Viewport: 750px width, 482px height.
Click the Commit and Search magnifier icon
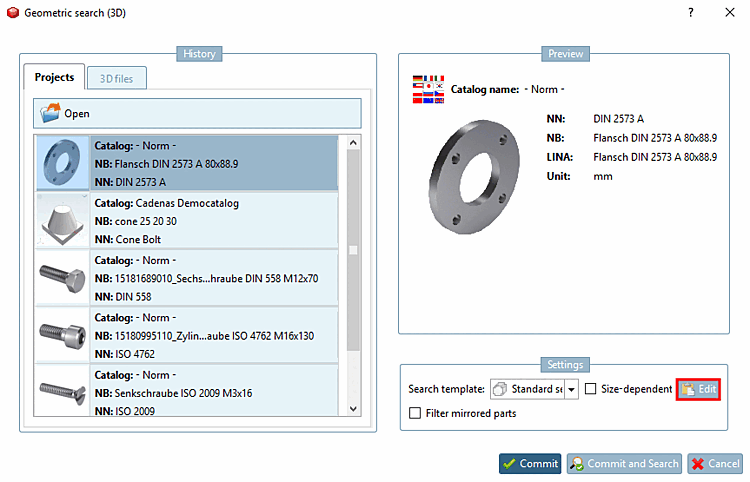pos(577,464)
